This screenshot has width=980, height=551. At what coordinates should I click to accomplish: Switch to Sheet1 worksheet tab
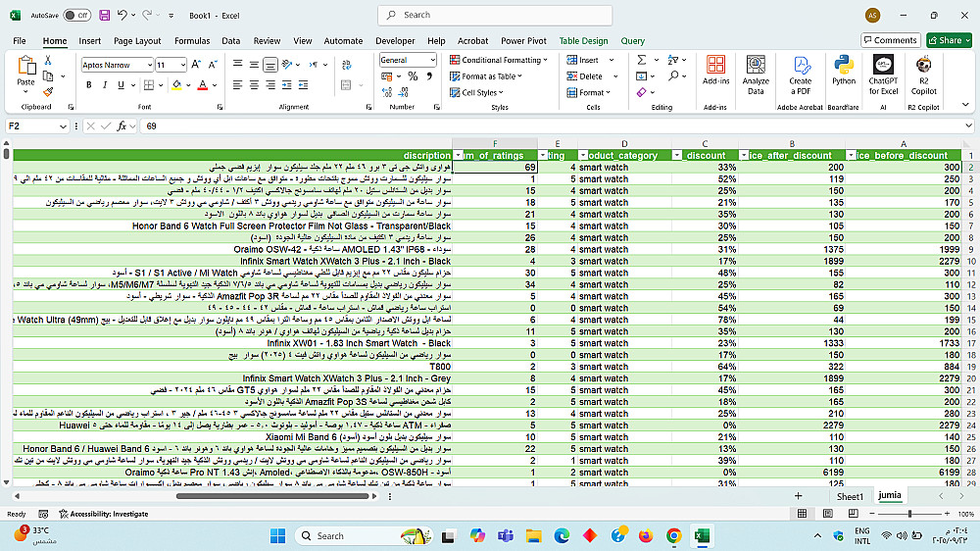[x=850, y=497]
